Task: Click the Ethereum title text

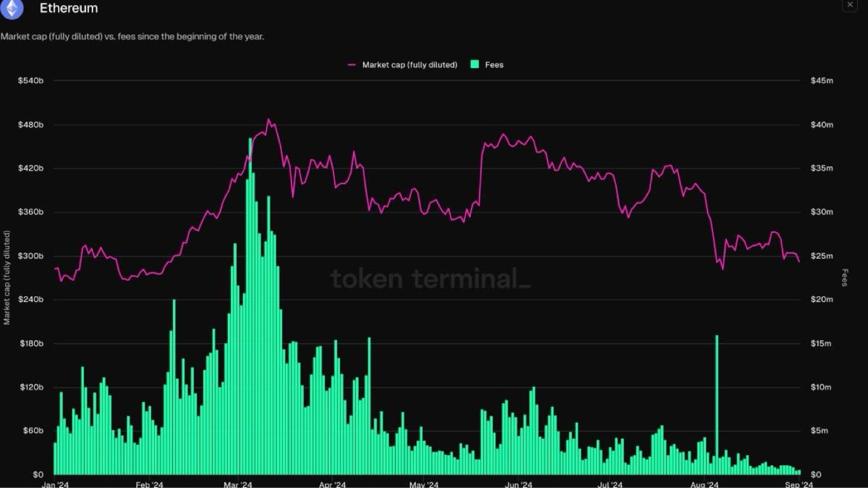Action: tap(69, 8)
